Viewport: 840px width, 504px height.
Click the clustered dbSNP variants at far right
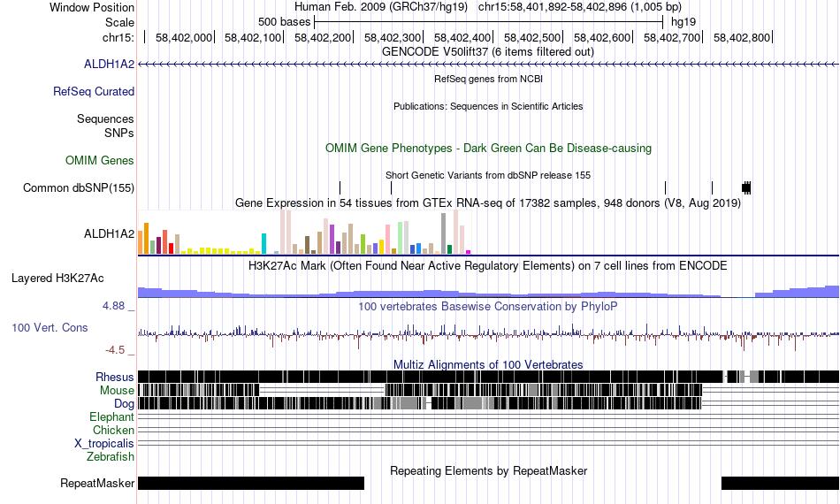pyautogui.click(x=746, y=188)
